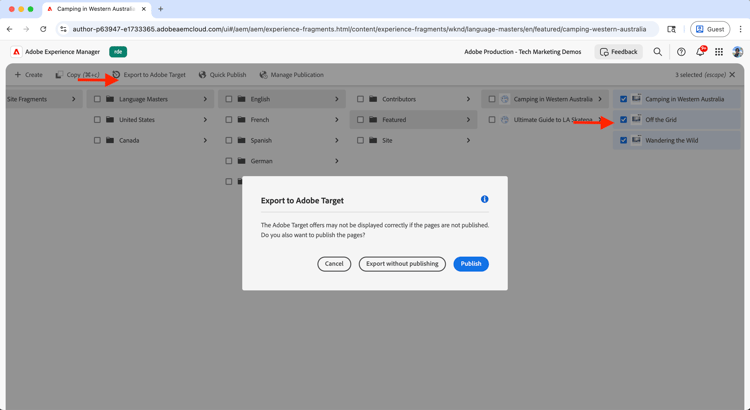This screenshot has width=750, height=410.
Task: Open the notifications bell
Action: coord(700,52)
